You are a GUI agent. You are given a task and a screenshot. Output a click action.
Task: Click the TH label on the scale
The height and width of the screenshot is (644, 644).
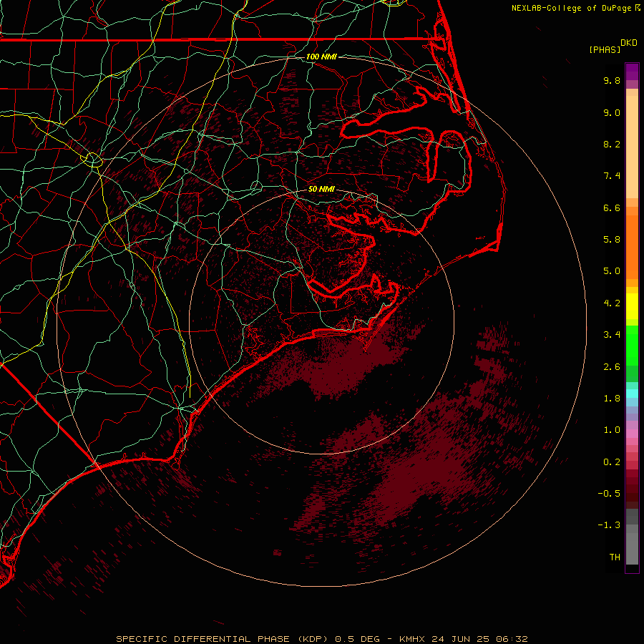pos(615,557)
